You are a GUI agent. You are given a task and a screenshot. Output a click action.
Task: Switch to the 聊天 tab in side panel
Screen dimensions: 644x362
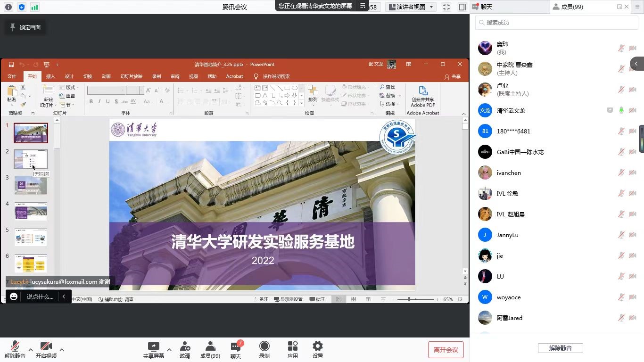[x=486, y=7]
